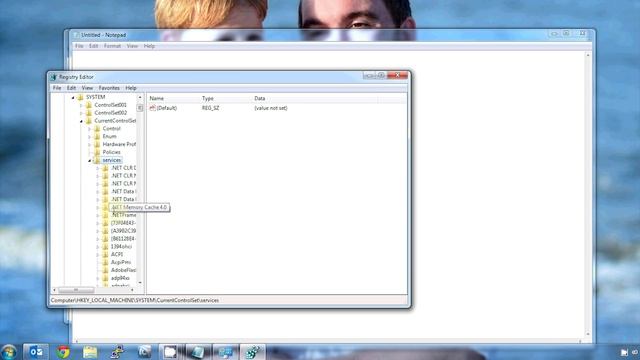The image size is (640, 360).
Task: Click the SYSTEM key folder icon
Action: coord(81,97)
